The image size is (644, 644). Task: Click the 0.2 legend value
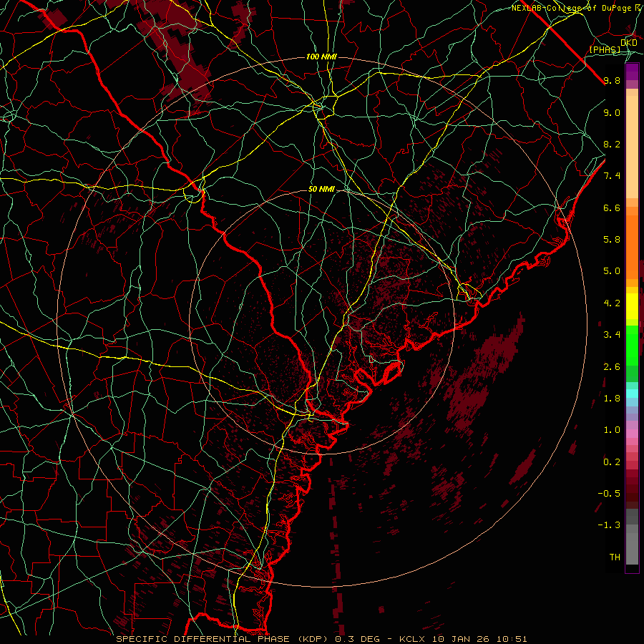coord(612,462)
